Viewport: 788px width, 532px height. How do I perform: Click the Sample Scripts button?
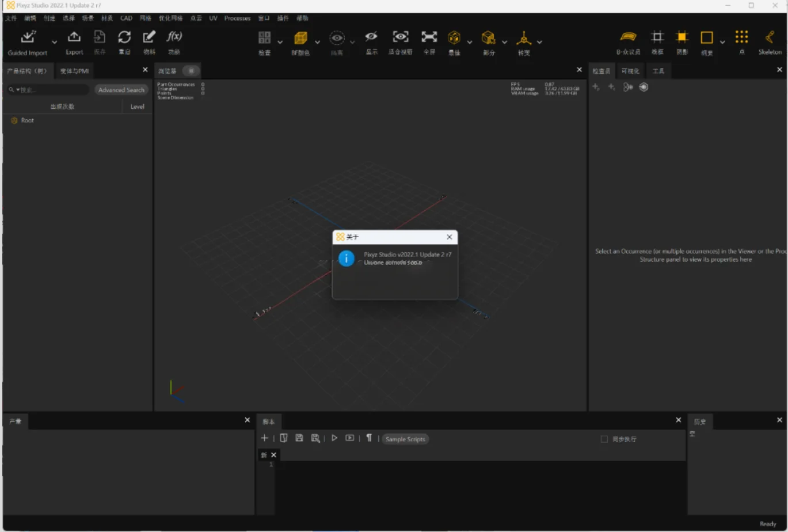click(405, 439)
